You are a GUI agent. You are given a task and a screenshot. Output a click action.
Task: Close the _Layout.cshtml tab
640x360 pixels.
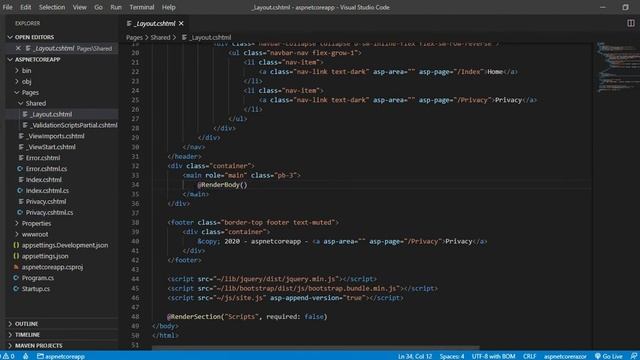click(181, 24)
